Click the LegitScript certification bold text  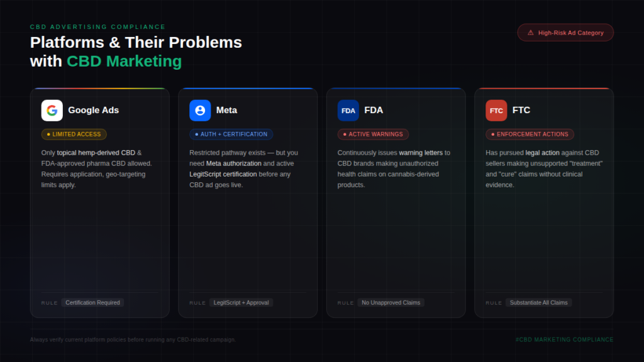[x=223, y=174]
